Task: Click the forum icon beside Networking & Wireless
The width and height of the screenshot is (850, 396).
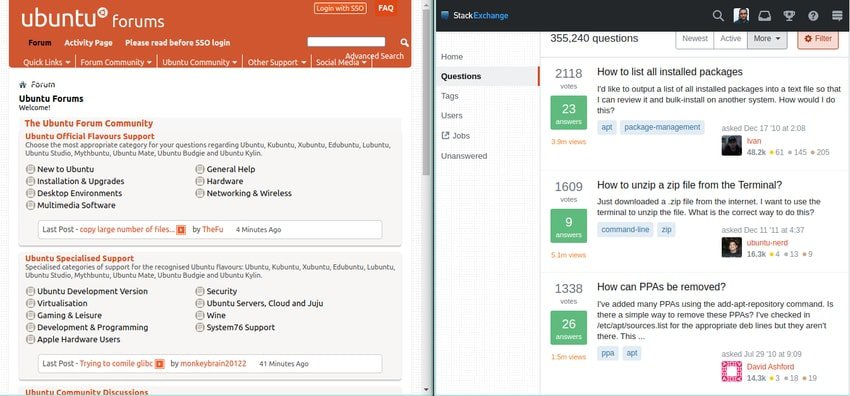Action: (200, 193)
